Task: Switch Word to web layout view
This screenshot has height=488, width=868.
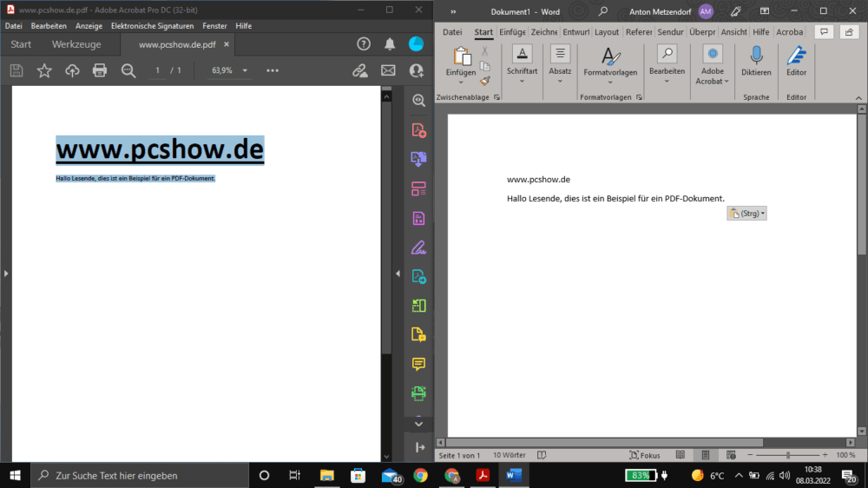Action: 731,455
